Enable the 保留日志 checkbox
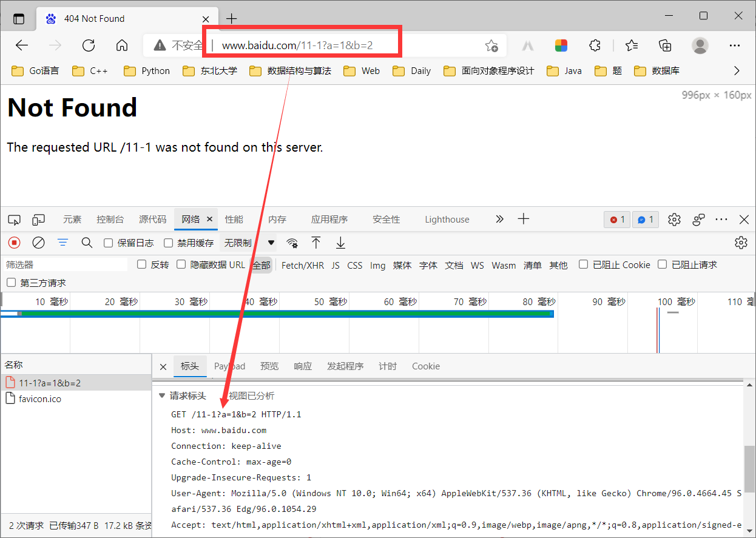 [109, 243]
